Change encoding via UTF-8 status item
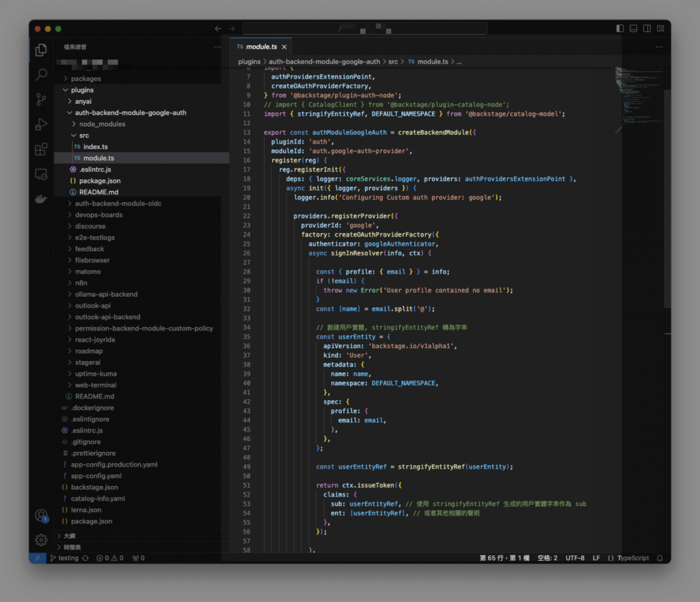This screenshot has width=700, height=602. [575, 558]
